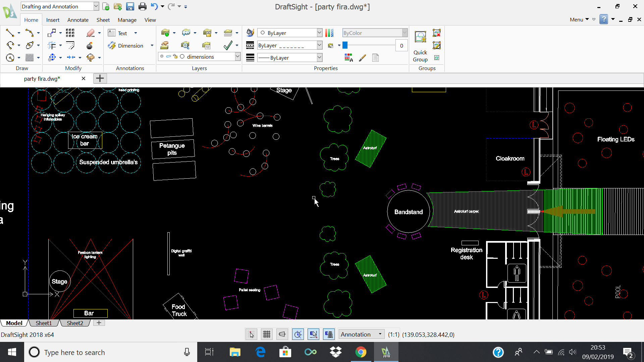
Task: Click the transparency slider handle
Action: coord(345,46)
